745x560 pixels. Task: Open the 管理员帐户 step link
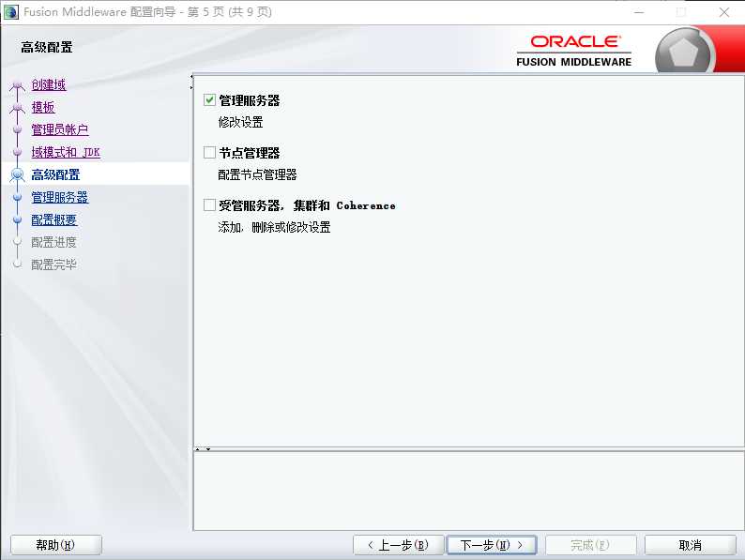click(x=60, y=129)
